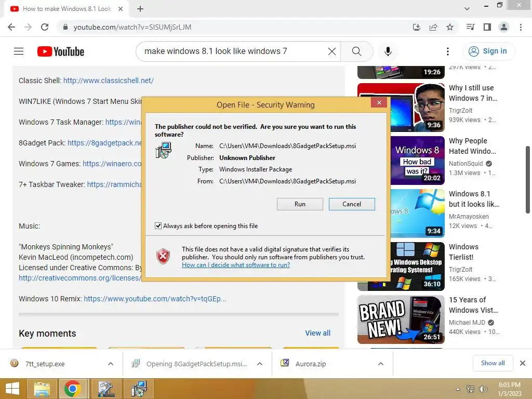Open How can I decide what software to run link

236,264
